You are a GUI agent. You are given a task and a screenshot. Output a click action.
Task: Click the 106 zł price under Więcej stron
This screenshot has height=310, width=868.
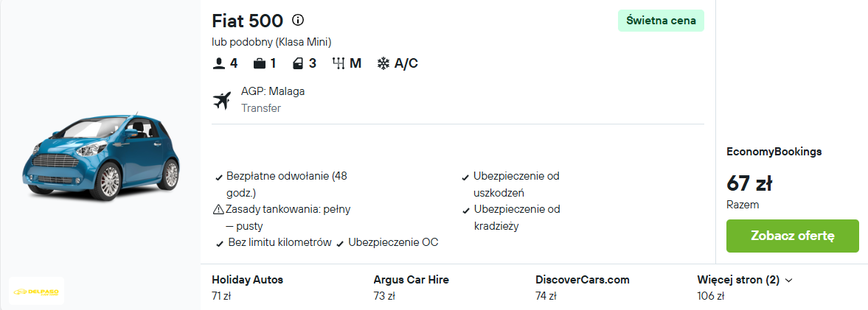711,296
